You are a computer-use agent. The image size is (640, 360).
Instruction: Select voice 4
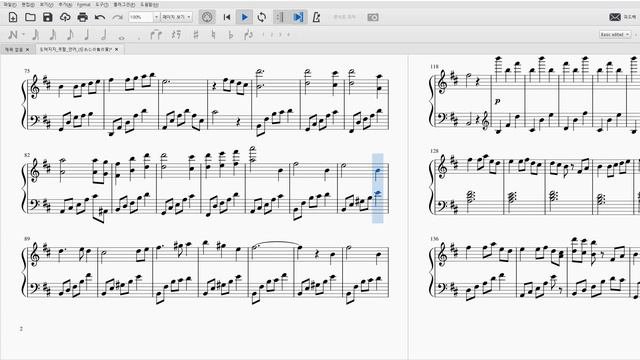tap(289, 35)
